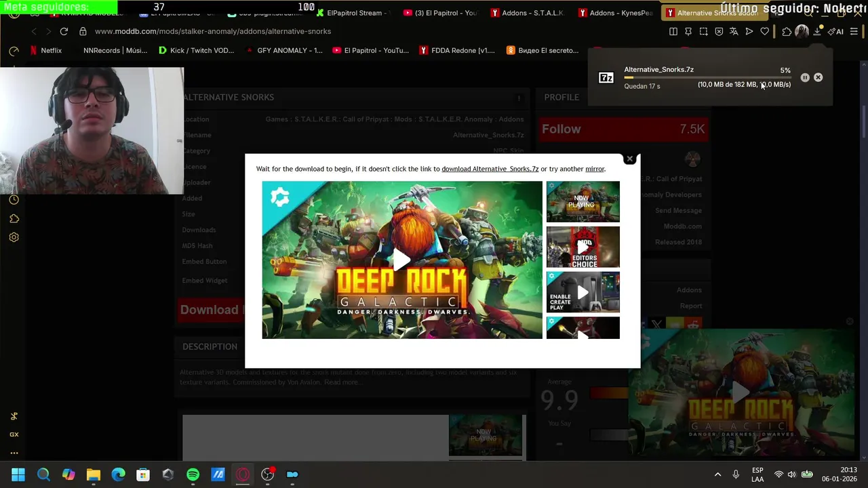
Task: Open the snapshot capture tool
Action: coord(704,31)
